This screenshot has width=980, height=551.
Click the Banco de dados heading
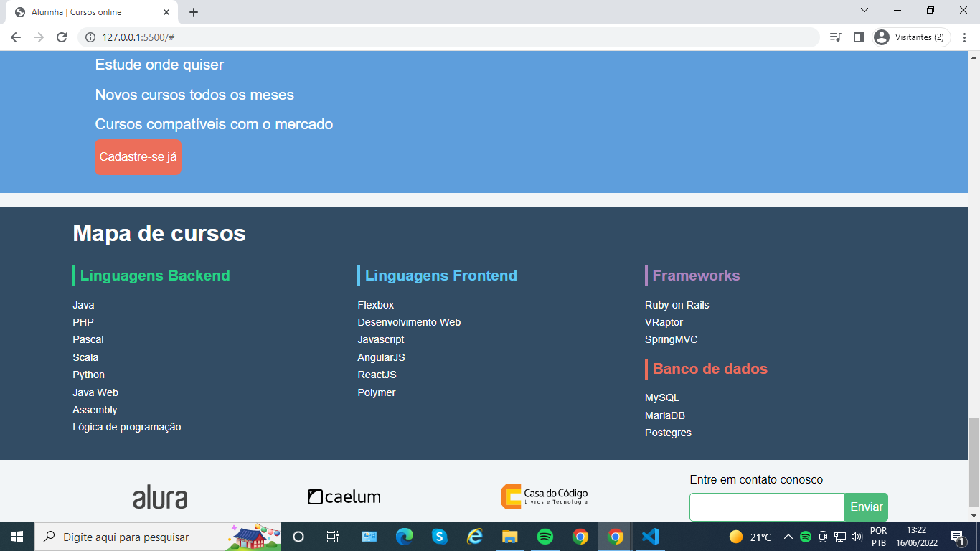pyautogui.click(x=710, y=369)
